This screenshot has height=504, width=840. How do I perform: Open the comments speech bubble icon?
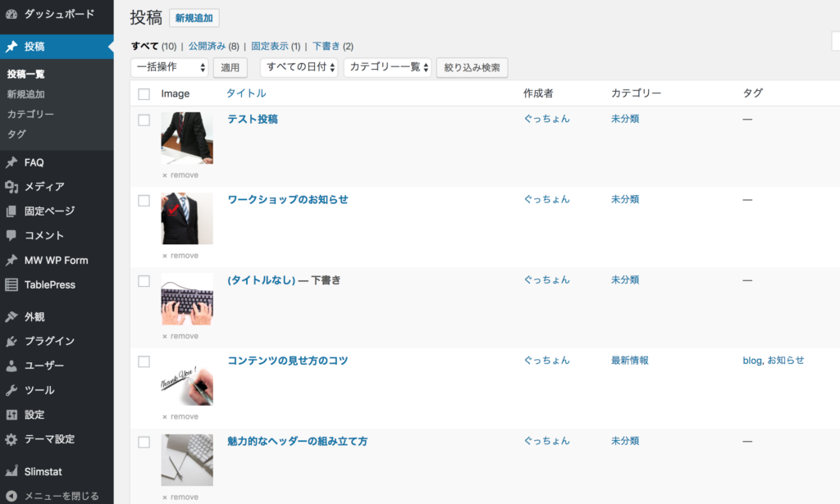[11, 235]
